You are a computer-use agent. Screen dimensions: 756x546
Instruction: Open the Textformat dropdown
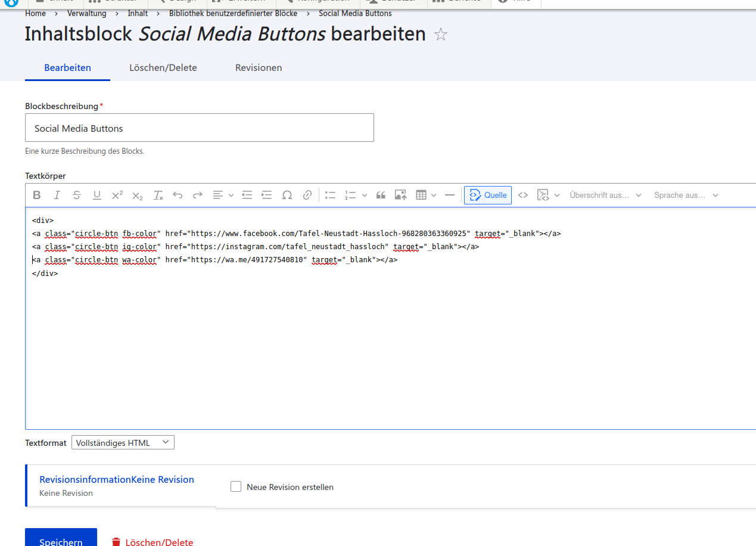tap(123, 442)
